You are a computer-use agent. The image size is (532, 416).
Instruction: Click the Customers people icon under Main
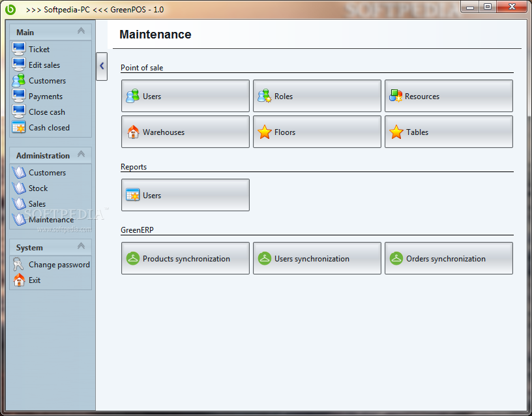[x=18, y=80]
